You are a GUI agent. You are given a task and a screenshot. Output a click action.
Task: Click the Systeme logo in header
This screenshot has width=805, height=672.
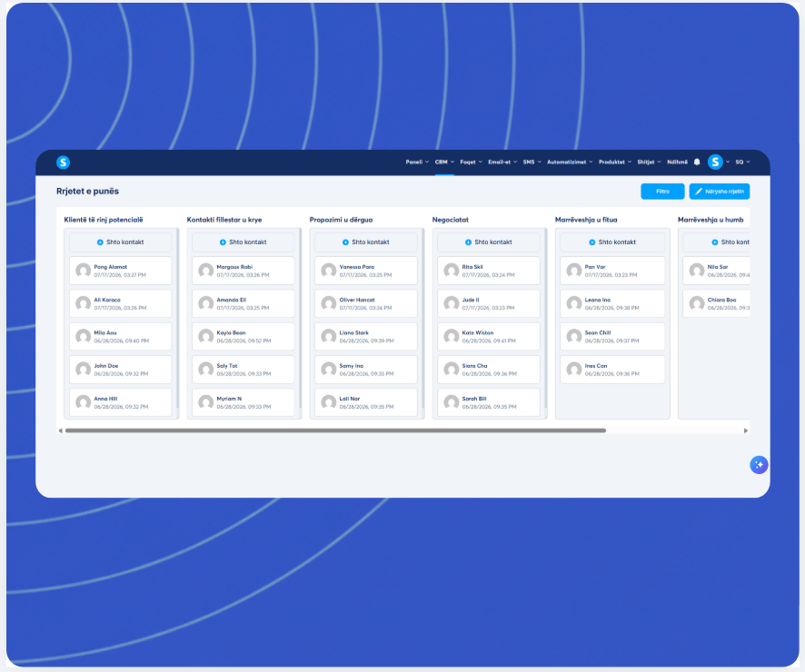tap(63, 163)
